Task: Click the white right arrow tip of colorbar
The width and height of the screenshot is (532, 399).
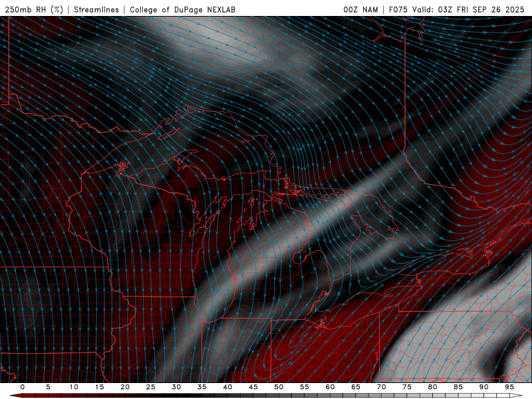Action: tap(517, 396)
